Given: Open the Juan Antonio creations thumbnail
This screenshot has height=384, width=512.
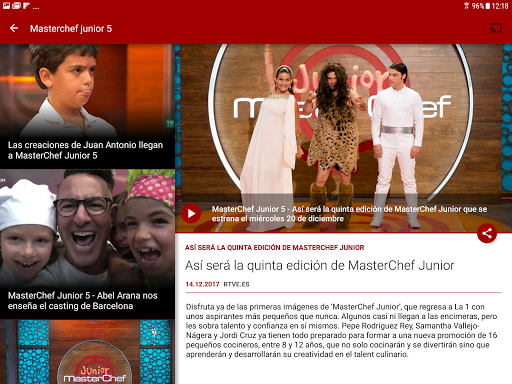Looking at the screenshot, I should (x=87, y=106).
